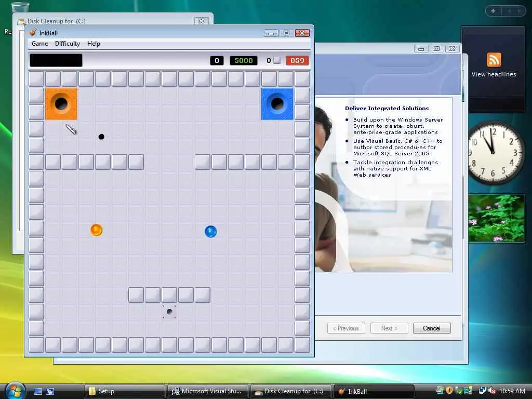The height and width of the screenshot is (399, 532).
Task: Click the sidebar previous gadgets page arrow
Action: point(509,11)
